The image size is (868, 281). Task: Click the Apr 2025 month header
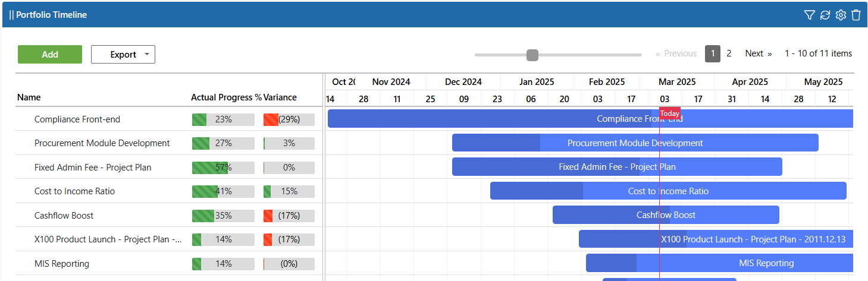click(x=750, y=82)
